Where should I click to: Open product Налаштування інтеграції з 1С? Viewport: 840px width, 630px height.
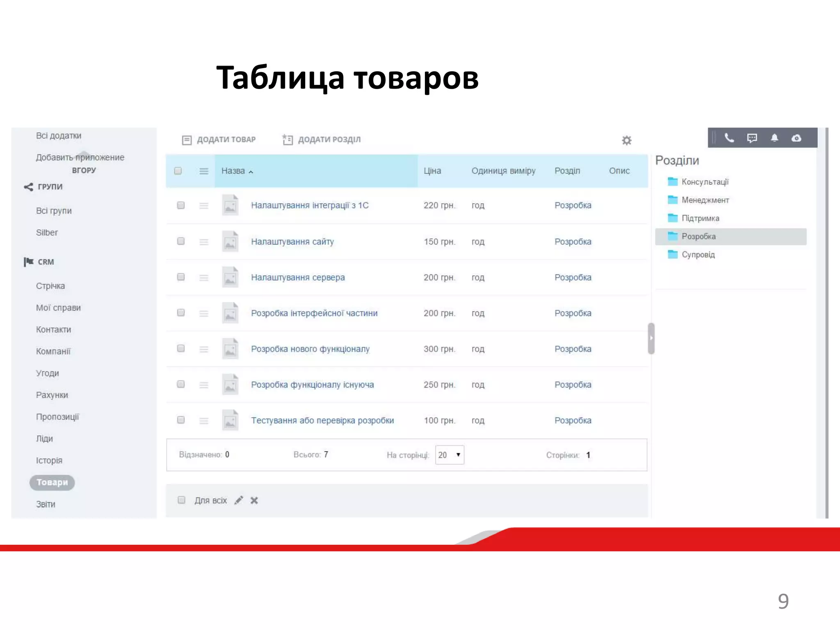[310, 205]
